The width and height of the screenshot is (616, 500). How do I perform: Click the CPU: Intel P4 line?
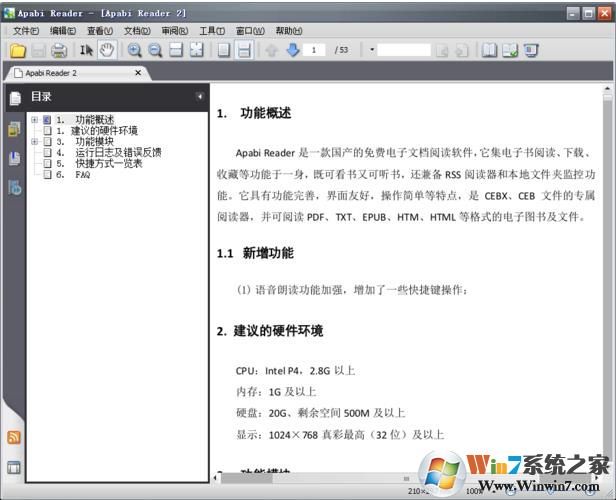coord(295,370)
